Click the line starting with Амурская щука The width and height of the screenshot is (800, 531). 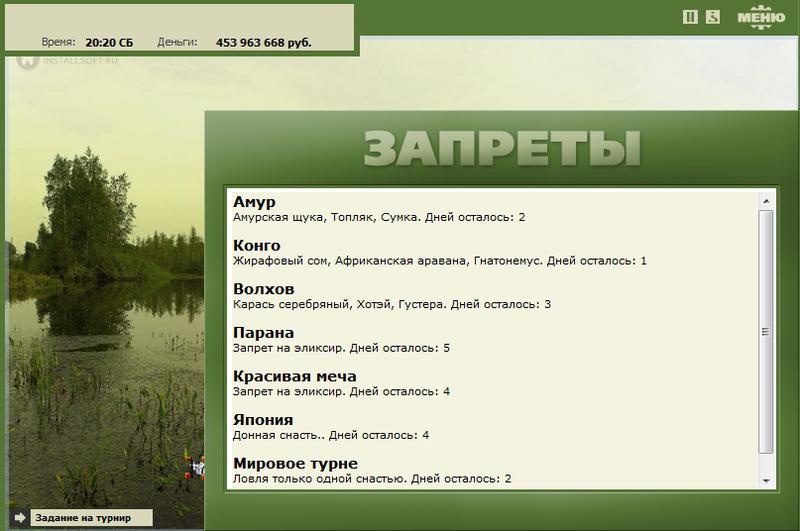[x=379, y=217]
